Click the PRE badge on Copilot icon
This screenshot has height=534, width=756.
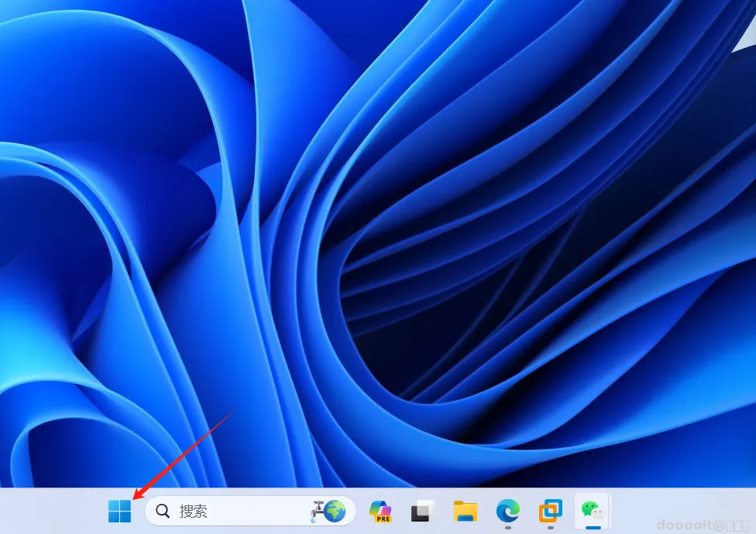[x=383, y=519]
